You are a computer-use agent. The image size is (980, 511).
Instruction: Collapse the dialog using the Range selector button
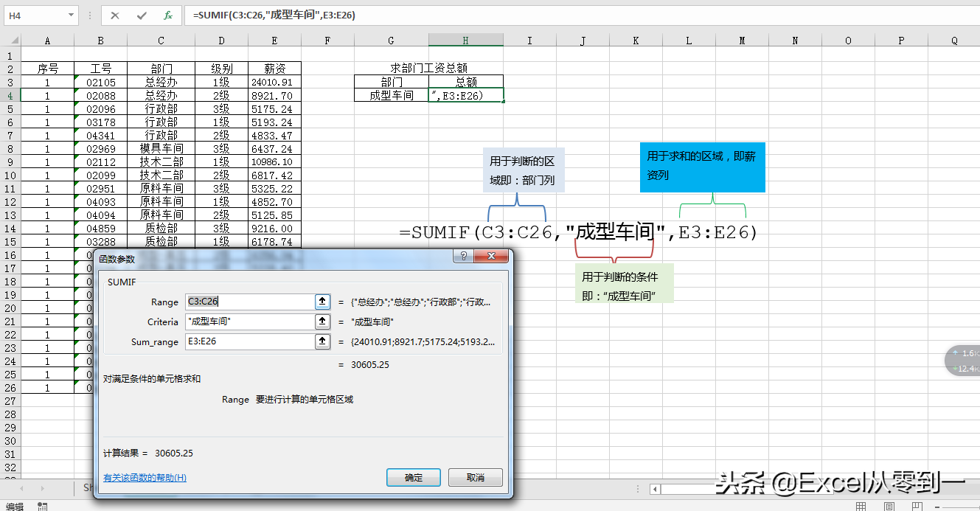pos(322,302)
